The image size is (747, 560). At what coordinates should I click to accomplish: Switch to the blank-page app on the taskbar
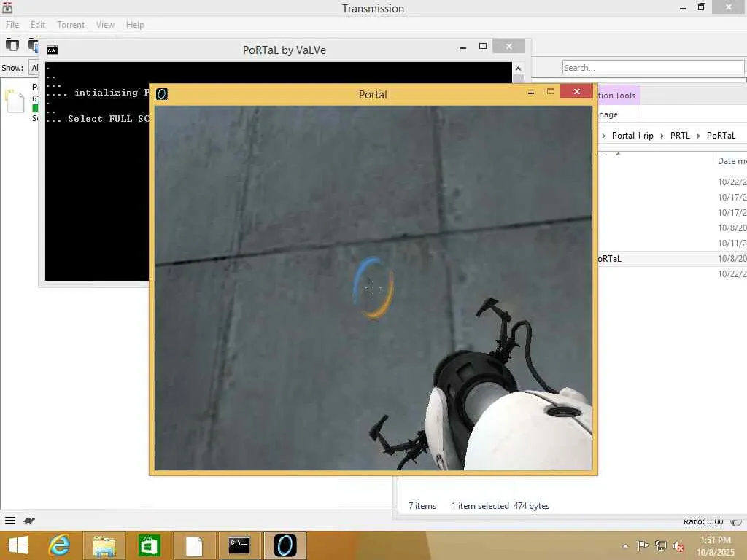(194, 545)
